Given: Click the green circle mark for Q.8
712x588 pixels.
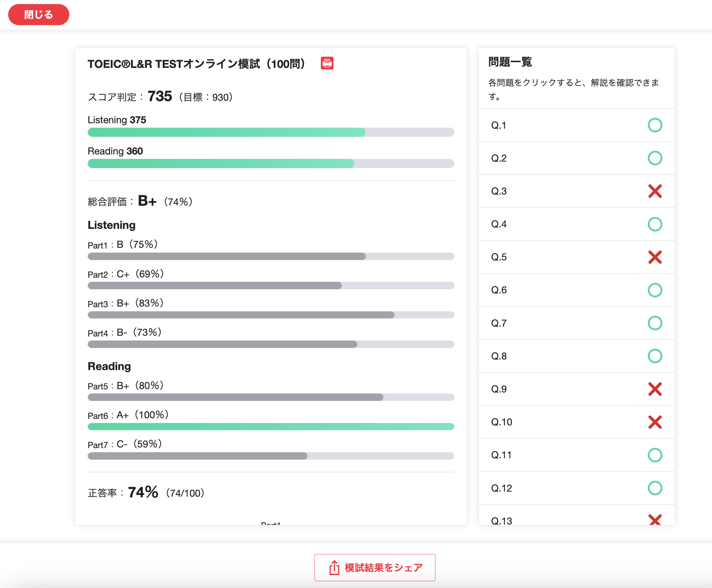Looking at the screenshot, I should click(x=655, y=356).
